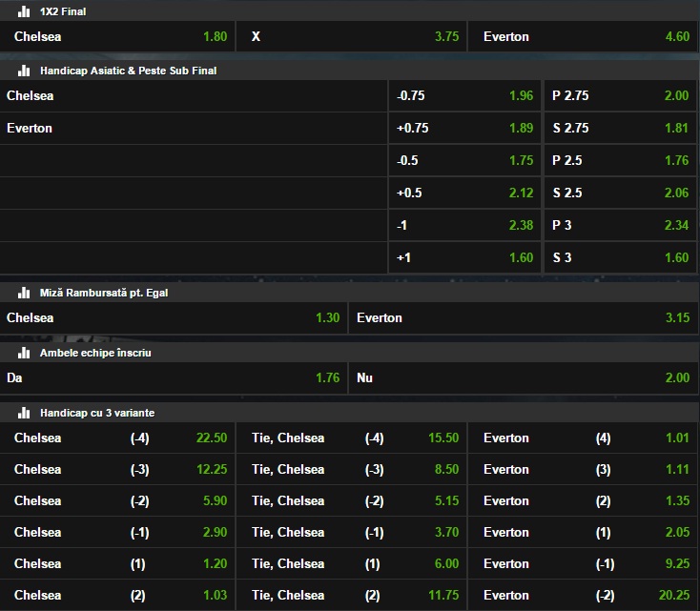Viewport: 700px width, 611px height.
Task: Select Tie, Chelsea (-2) at 5.15
Action: [351, 500]
